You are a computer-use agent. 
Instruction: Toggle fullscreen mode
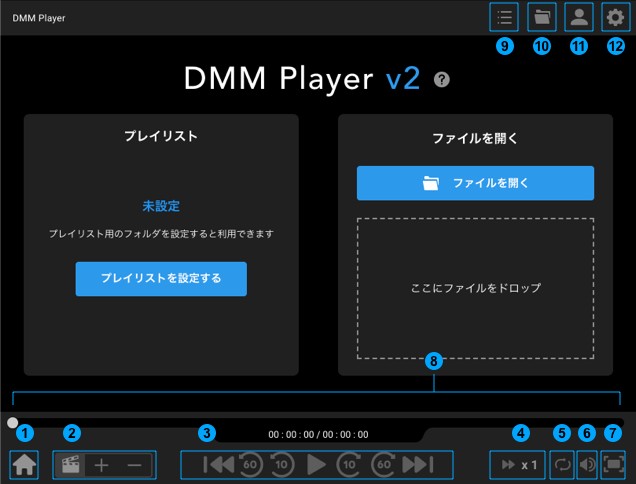613,465
